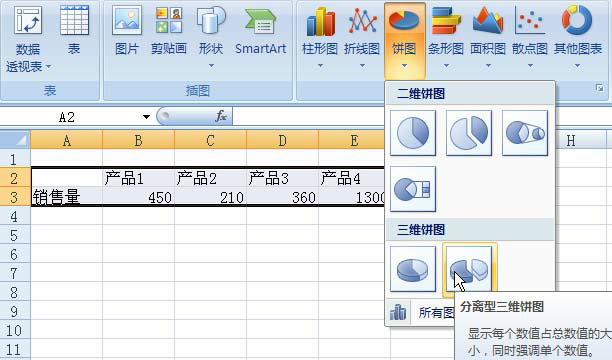
Task: Select row 1 header
Action: [15, 159]
